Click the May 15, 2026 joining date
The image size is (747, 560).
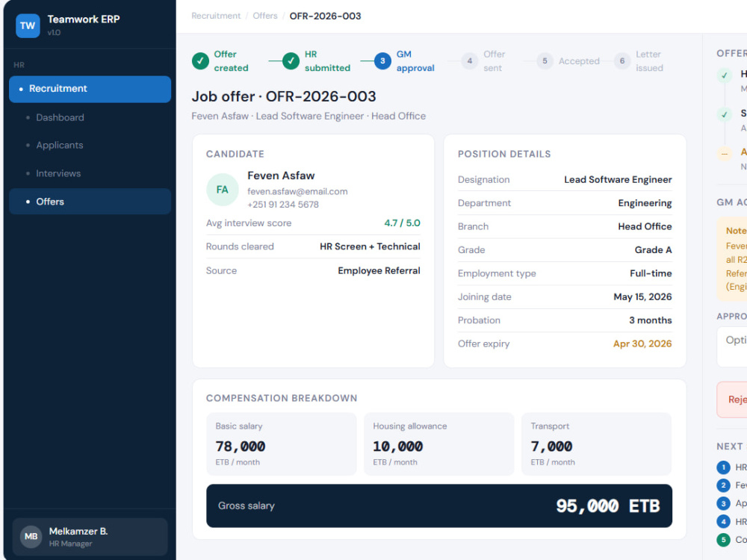(642, 296)
